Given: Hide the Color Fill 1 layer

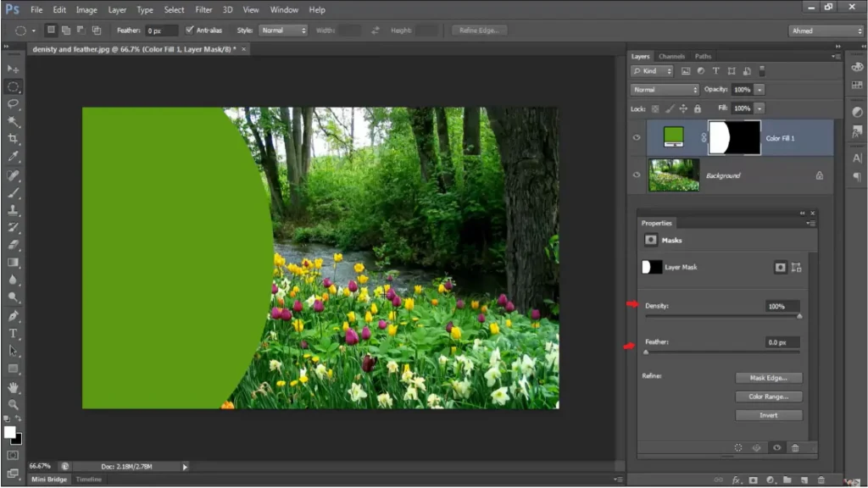Looking at the screenshot, I should tap(637, 138).
